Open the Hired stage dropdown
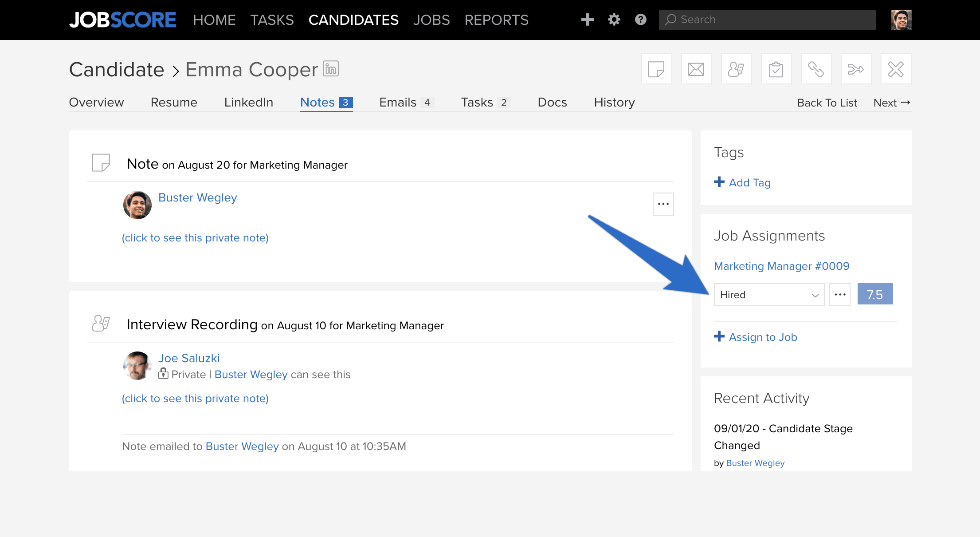Image resolution: width=980 pixels, height=537 pixels. coord(769,295)
